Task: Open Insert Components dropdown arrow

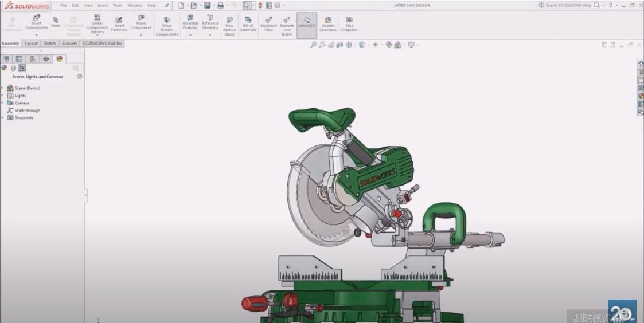Action: [x=37, y=35]
